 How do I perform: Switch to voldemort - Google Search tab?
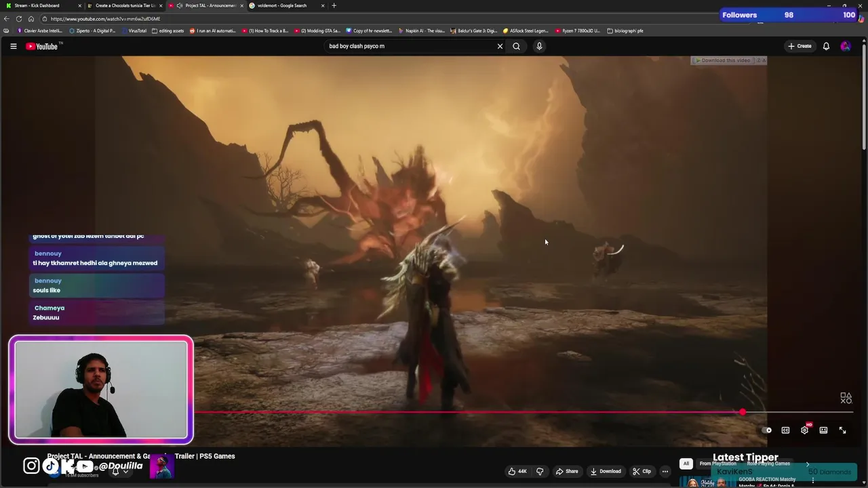click(282, 5)
